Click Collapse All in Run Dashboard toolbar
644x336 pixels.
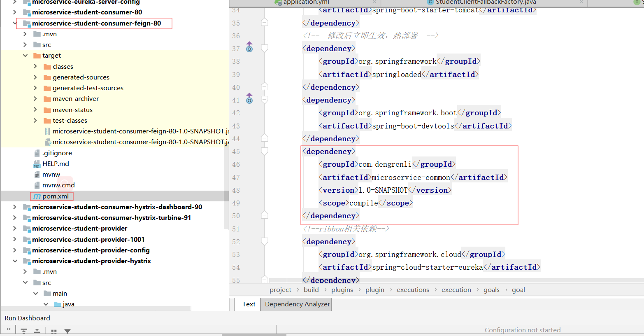point(37,331)
